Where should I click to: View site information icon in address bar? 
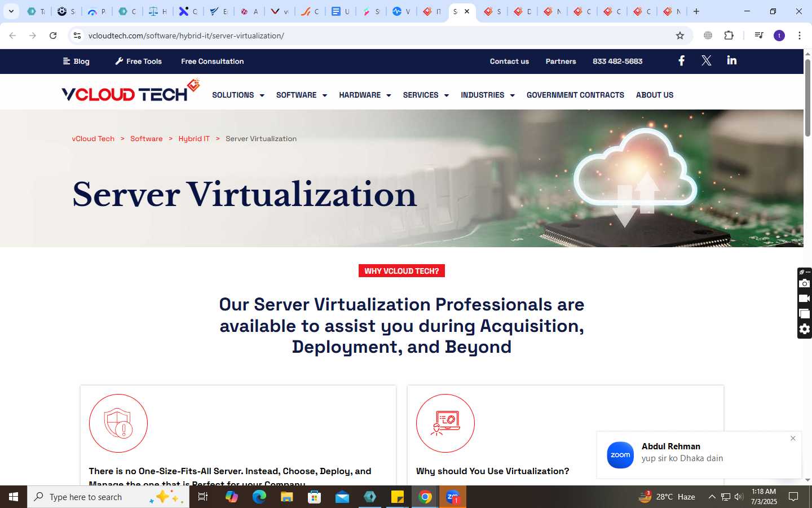pos(77,36)
